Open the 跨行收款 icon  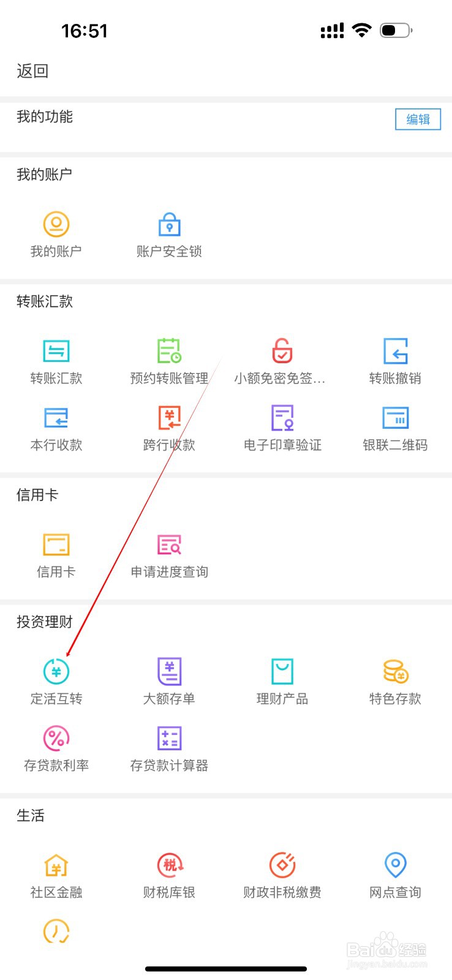click(x=170, y=418)
